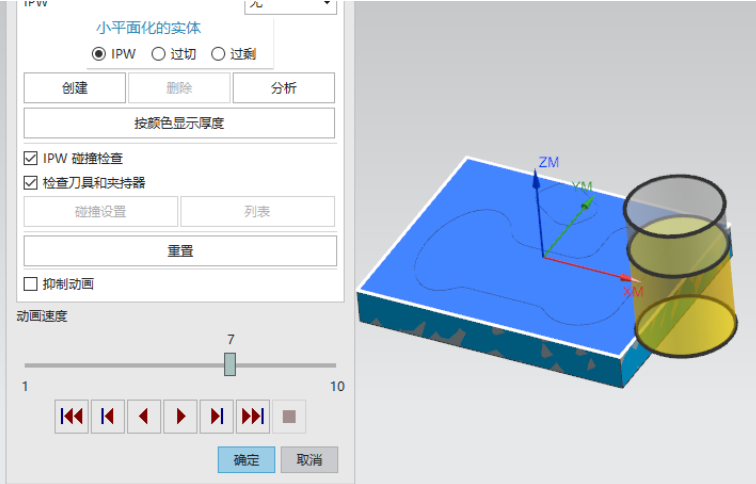This screenshot has width=756, height=484.
Task: Rewind animation to the start
Action: click(72, 416)
